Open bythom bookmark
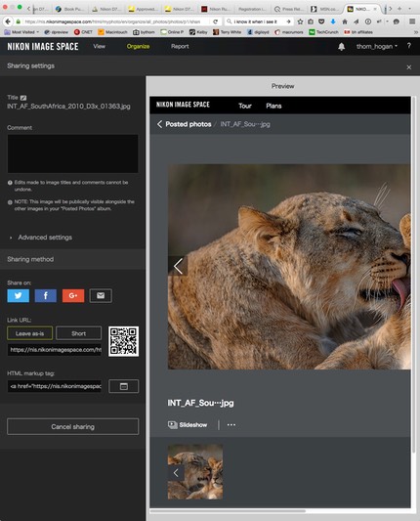Screen dimensions: 420x521 point(145,32)
